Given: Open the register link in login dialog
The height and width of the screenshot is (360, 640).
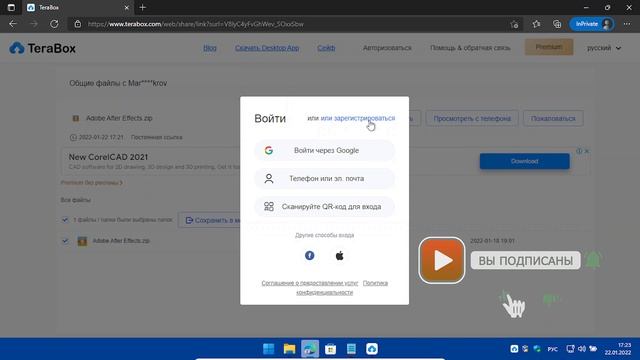Looking at the screenshot, I should pyautogui.click(x=358, y=118).
